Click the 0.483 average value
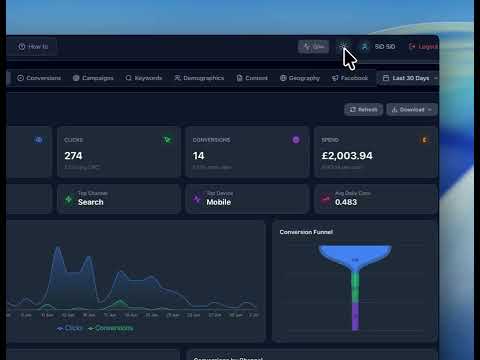This screenshot has height=360, width=480. pos(346,202)
